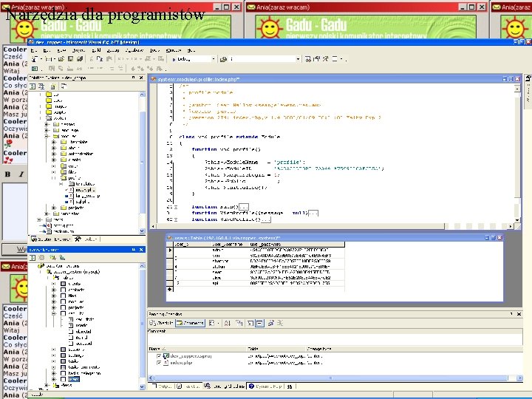Viewport: 532px width, 399px height.
Task: Click in the Comment text field
Action: [335, 340]
